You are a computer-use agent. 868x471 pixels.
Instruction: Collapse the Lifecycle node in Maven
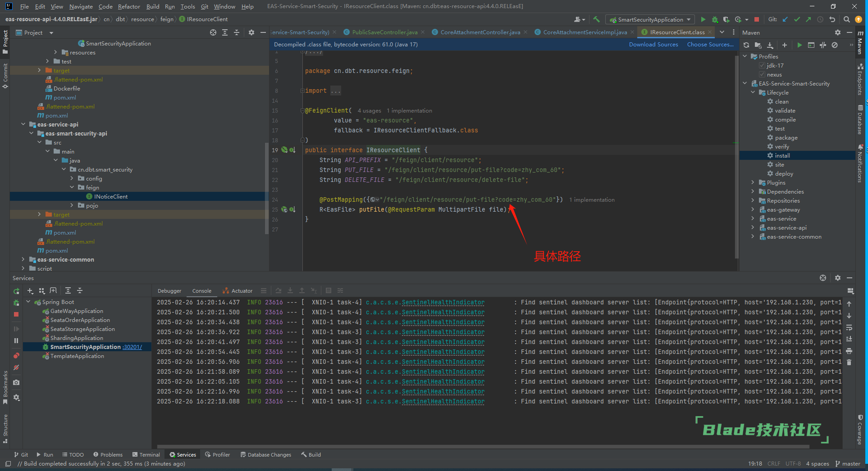753,92
